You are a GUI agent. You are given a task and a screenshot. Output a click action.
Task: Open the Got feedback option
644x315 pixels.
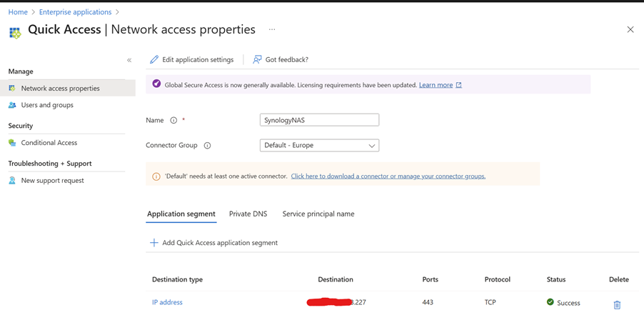[x=281, y=60]
